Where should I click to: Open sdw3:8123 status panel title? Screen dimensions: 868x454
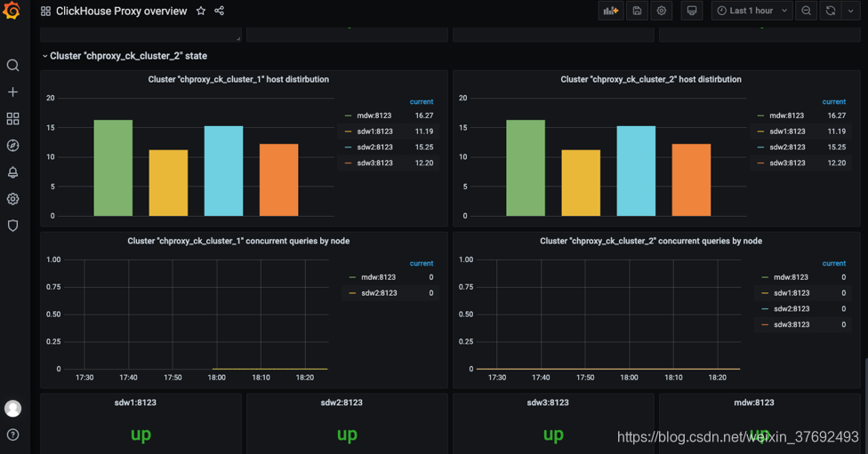coord(548,402)
